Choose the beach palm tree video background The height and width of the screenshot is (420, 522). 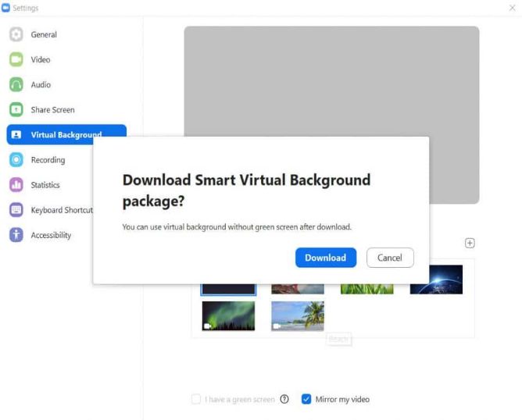pyautogui.click(x=298, y=316)
